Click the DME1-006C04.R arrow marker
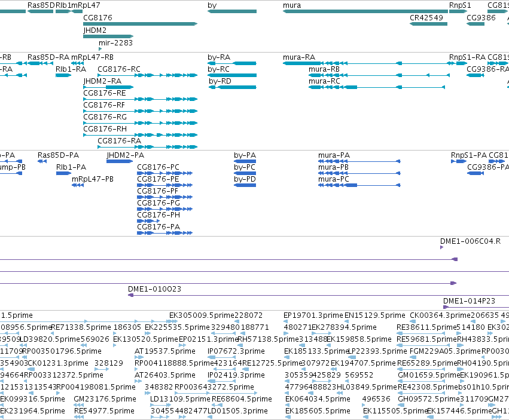Image resolution: width=509 pixels, height=420 pixels. 442,247
